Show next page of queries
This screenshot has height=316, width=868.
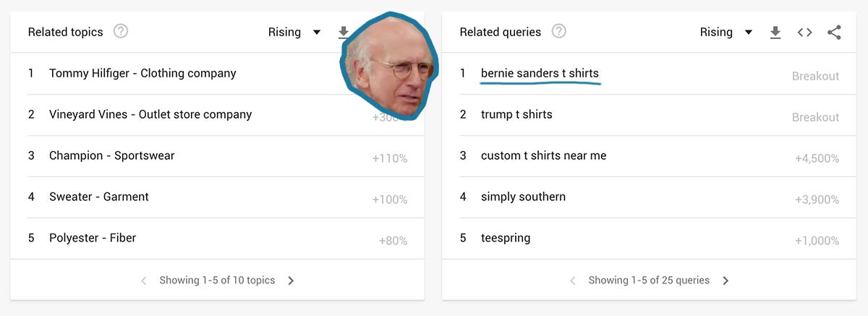[726, 281]
